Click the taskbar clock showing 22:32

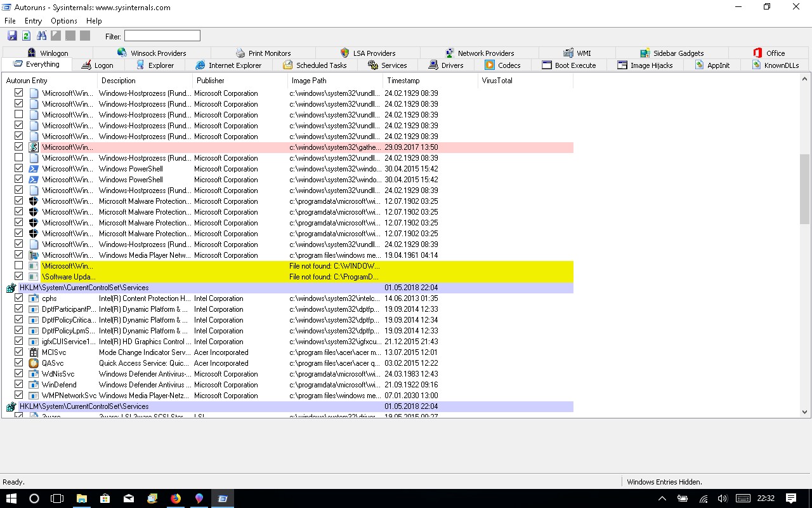tap(766, 498)
